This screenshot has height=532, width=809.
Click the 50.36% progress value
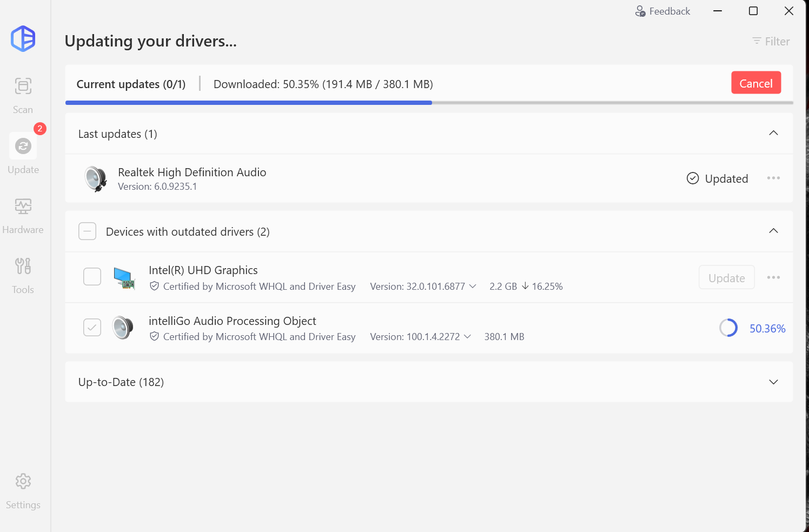(767, 328)
